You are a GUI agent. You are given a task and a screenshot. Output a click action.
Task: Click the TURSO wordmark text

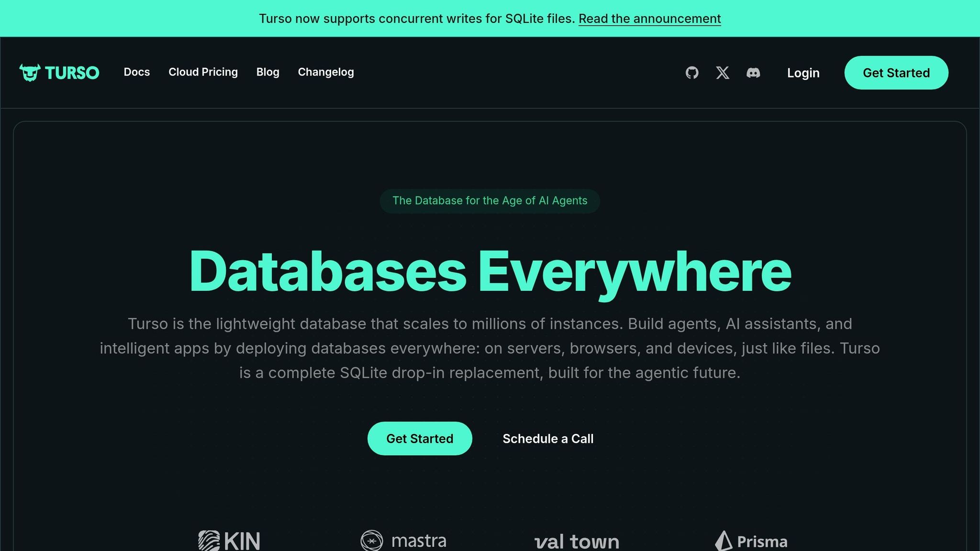(x=72, y=73)
